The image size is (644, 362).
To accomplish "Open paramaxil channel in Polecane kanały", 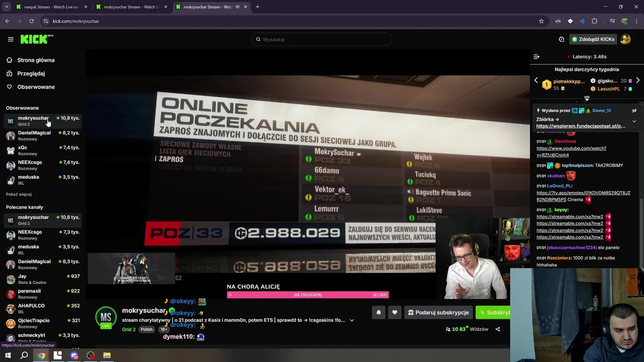I will pyautogui.click(x=43, y=294).
